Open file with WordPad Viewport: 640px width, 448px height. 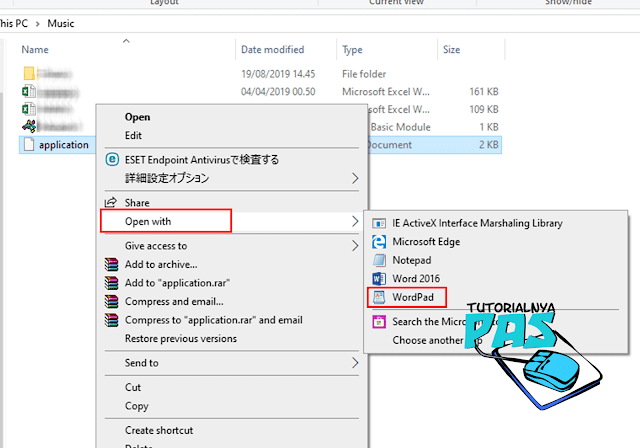[x=413, y=297]
